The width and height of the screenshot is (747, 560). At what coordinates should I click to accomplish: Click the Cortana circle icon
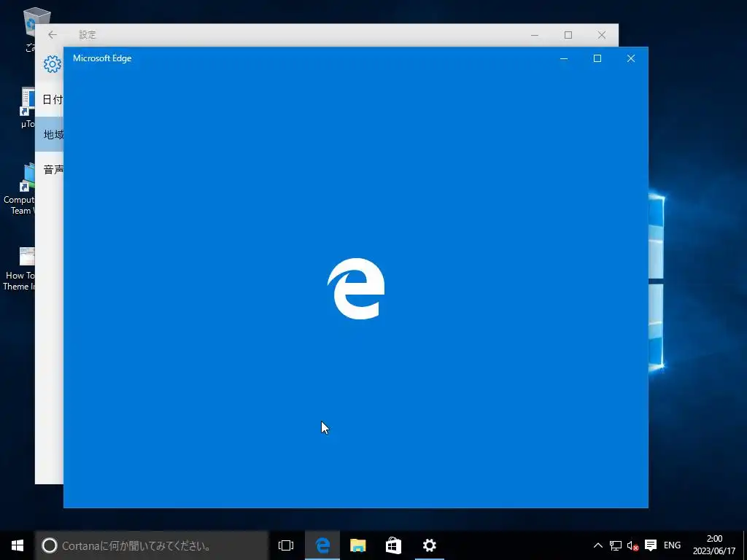[49, 545]
